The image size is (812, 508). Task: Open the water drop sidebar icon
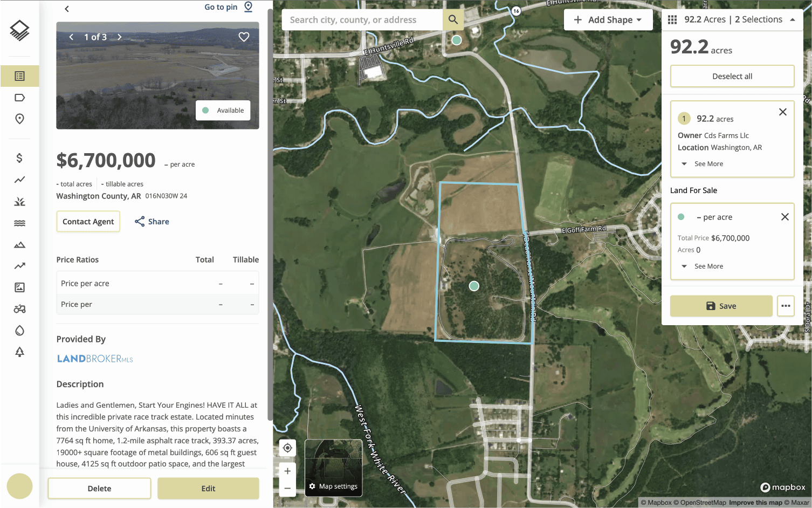pyautogui.click(x=19, y=331)
